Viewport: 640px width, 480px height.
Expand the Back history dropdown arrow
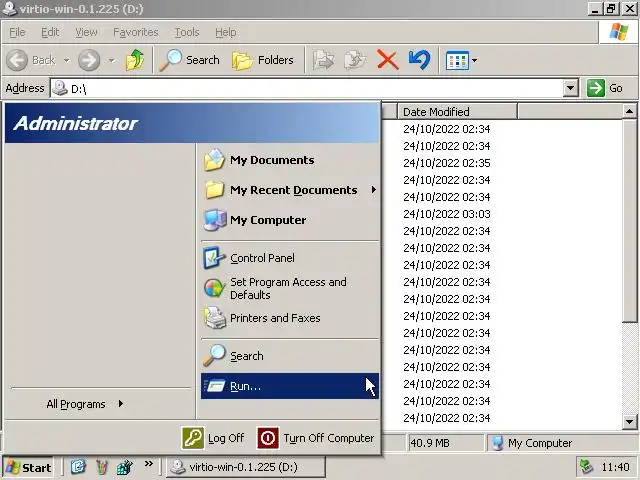pyautogui.click(x=67, y=61)
